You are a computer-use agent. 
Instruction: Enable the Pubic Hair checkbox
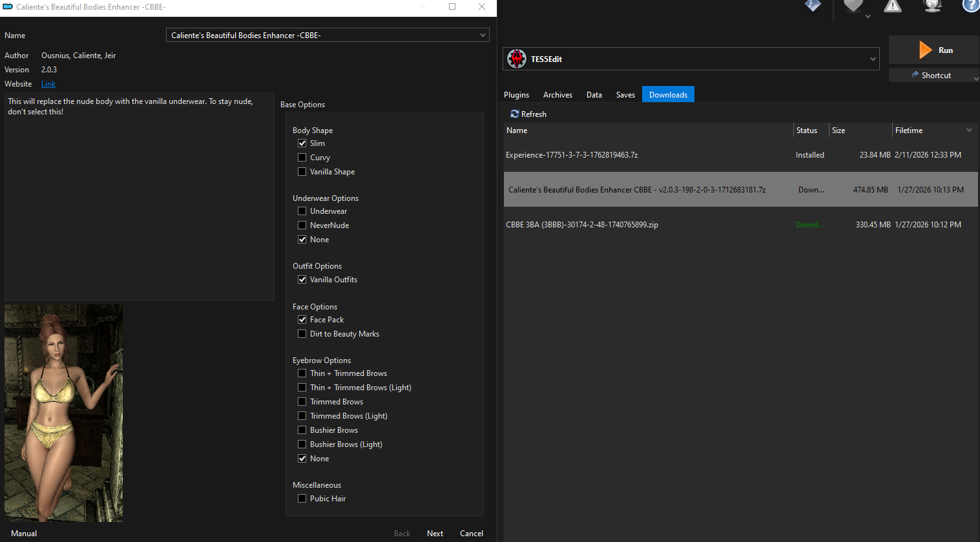click(x=302, y=499)
